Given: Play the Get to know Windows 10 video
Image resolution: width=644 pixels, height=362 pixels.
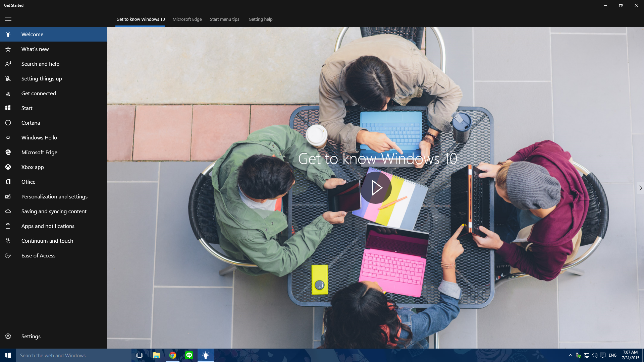Looking at the screenshot, I should (x=376, y=188).
